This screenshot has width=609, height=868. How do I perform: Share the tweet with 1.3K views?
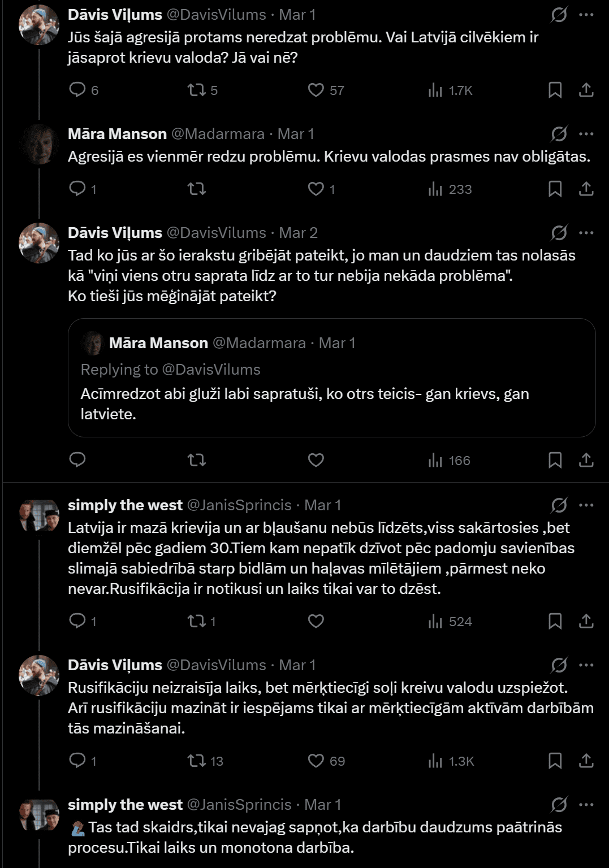(x=586, y=761)
